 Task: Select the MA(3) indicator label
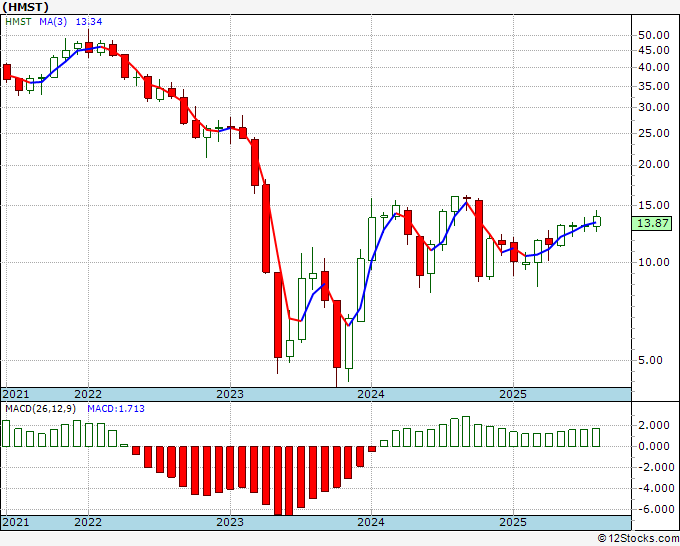pyautogui.click(x=53, y=21)
